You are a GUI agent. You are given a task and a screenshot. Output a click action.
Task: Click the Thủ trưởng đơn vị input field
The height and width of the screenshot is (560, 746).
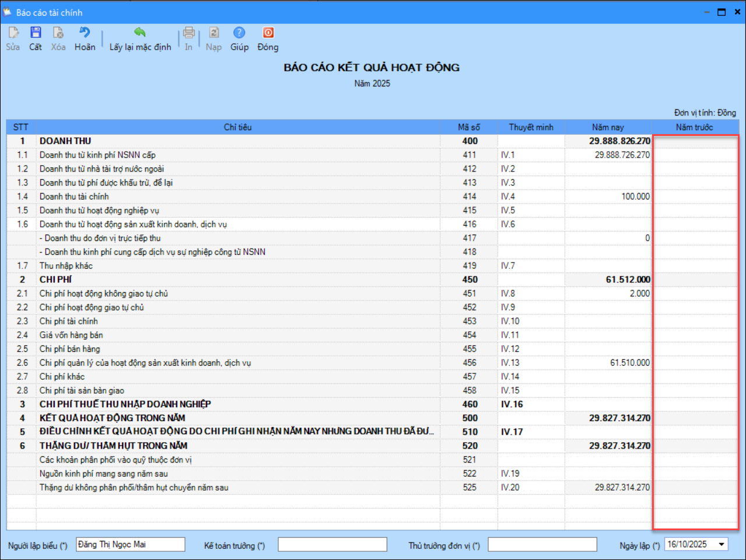tap(542, 544)
